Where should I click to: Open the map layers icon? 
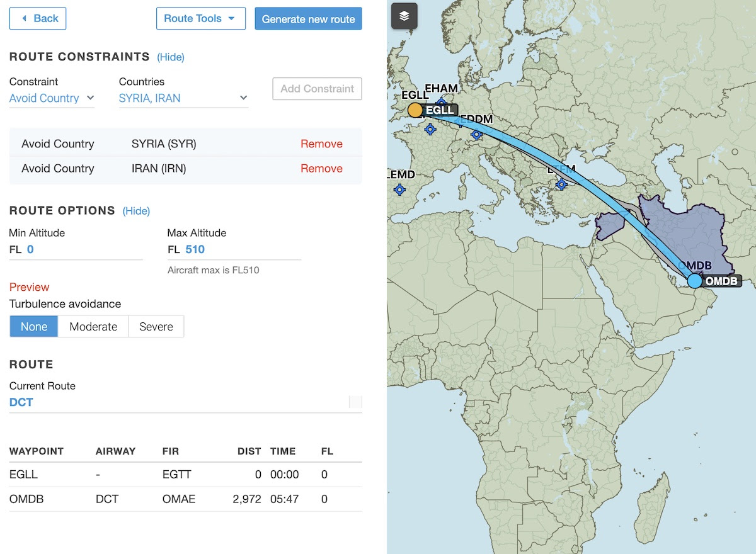point(404,16)
